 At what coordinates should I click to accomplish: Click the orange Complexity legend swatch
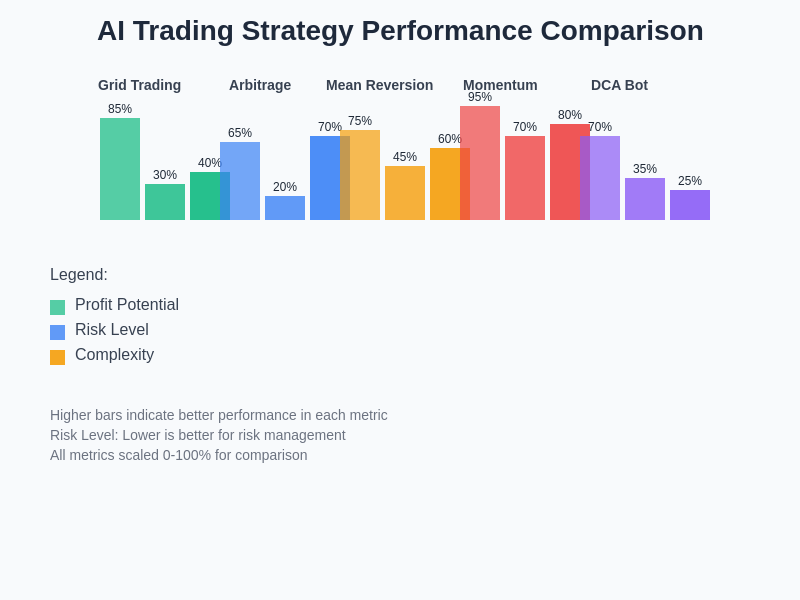click(57, 357)
